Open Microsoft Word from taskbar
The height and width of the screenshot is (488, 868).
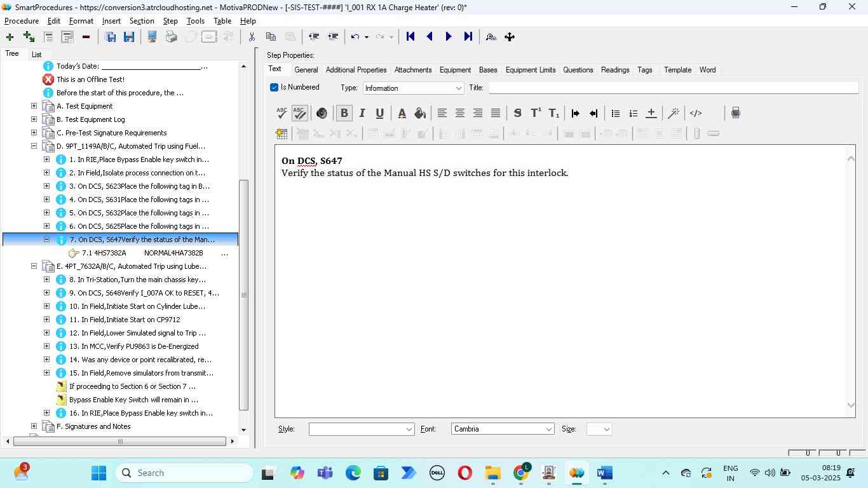pos(604,473)
